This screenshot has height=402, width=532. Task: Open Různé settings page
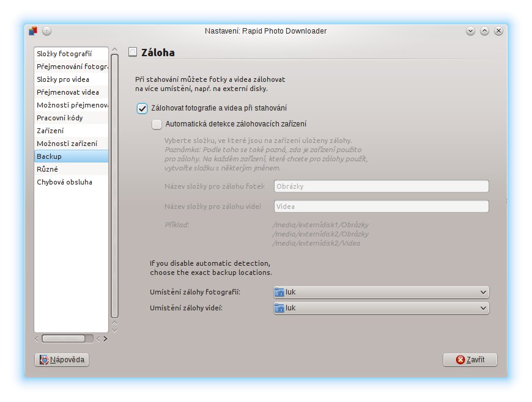(72, 169)
